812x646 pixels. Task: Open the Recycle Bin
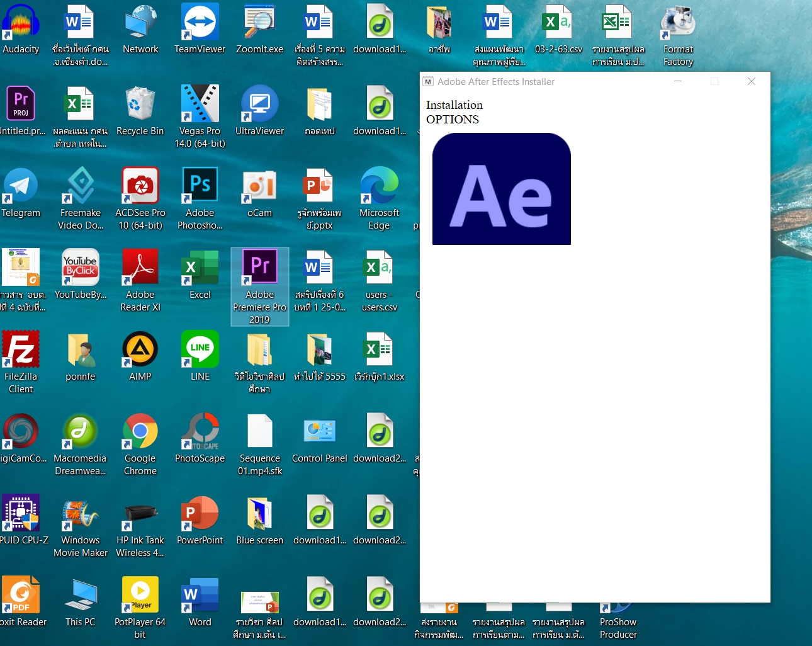[140, 111]
